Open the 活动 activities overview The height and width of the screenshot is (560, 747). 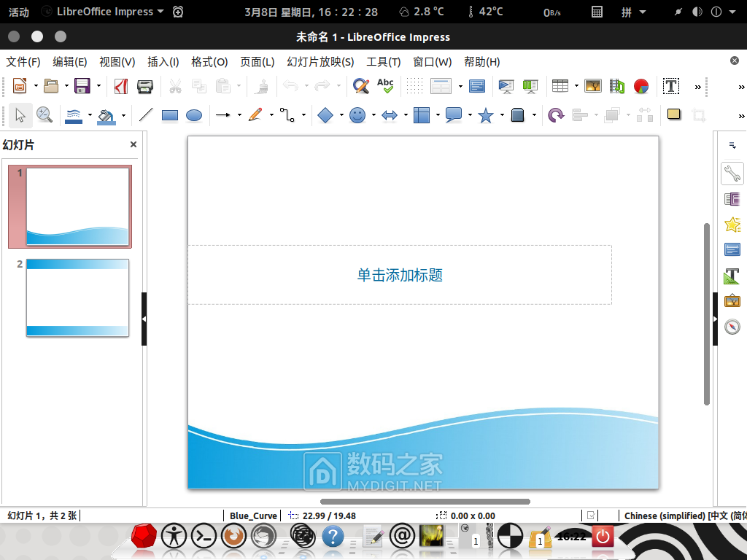click(x=19, y=12)
